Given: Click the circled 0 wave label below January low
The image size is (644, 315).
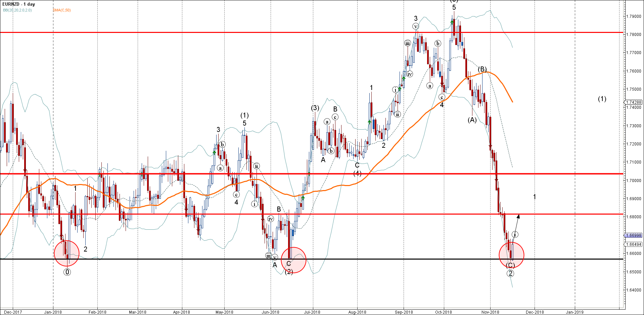Looking at the screenshot, I should coord(67,272).
